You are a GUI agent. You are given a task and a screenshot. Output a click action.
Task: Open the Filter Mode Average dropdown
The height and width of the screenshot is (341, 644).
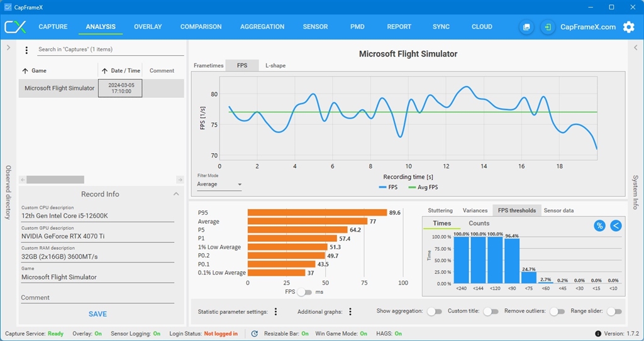[219, 185]
